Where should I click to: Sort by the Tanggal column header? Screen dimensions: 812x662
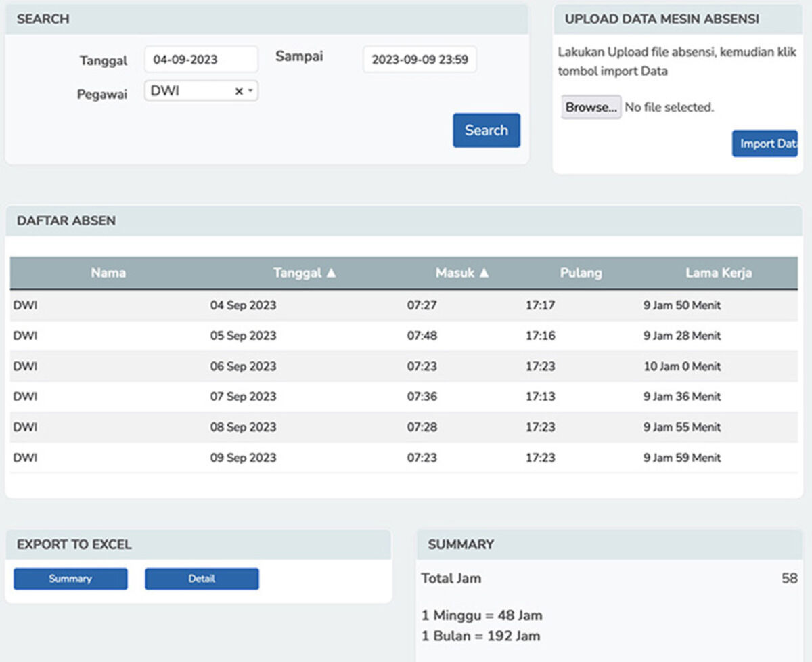304,273
